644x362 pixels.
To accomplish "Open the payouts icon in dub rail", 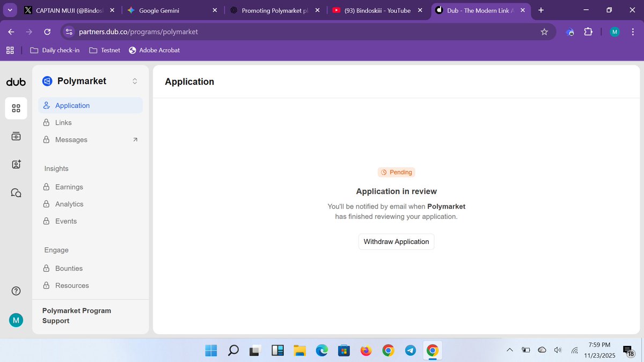I will coord(16,136).
